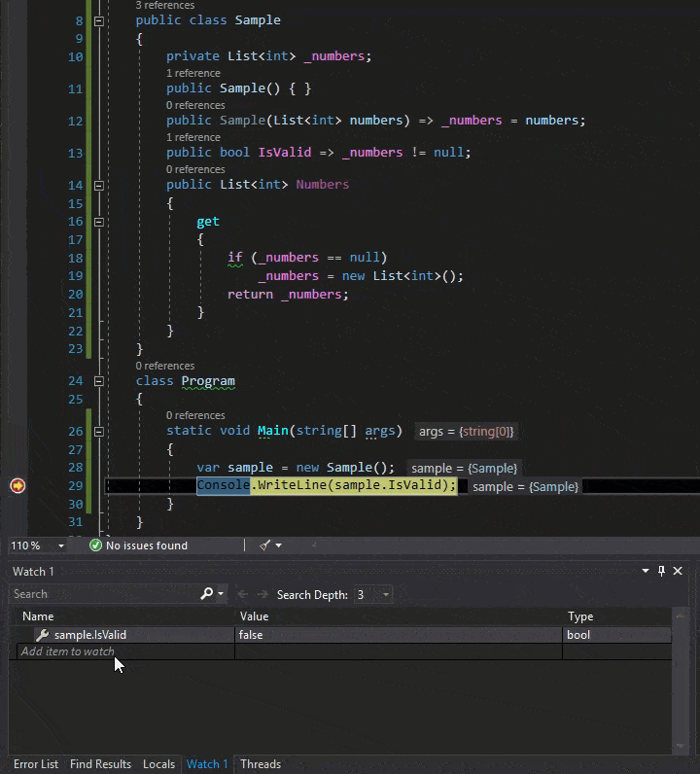
Task: Click the previous search result arrow
Action: [242, 594]
